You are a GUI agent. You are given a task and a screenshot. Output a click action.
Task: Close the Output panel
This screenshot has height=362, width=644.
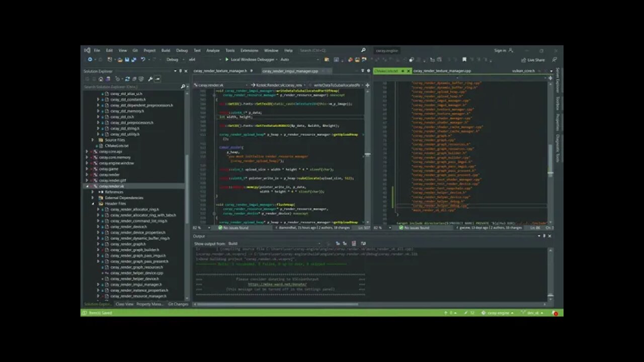(549, 236)
